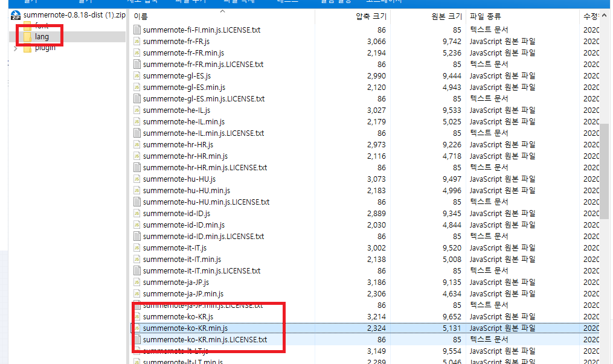Click the original size value 5,008
The height and width of the screenshot is (364, 613).
[x=452, y=260]
